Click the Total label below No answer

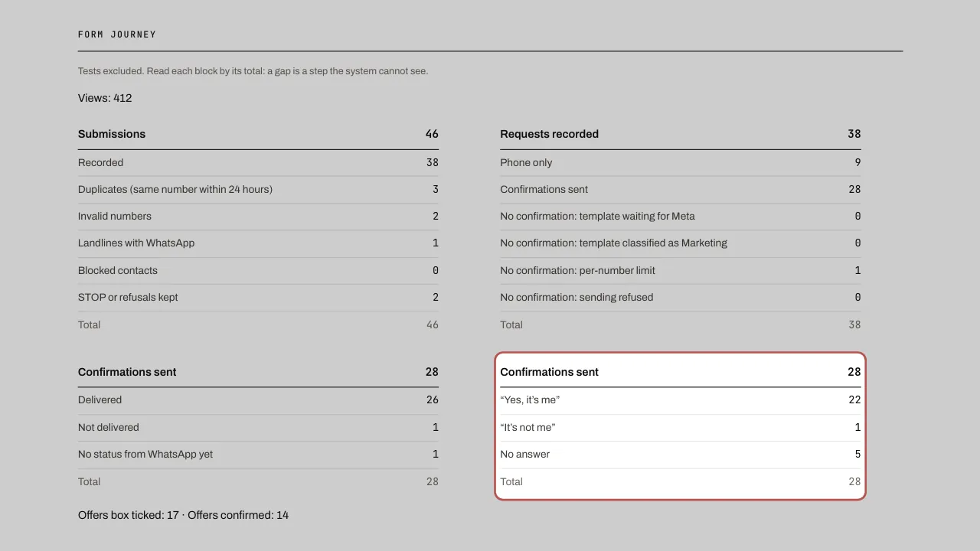tap(511, 481)
